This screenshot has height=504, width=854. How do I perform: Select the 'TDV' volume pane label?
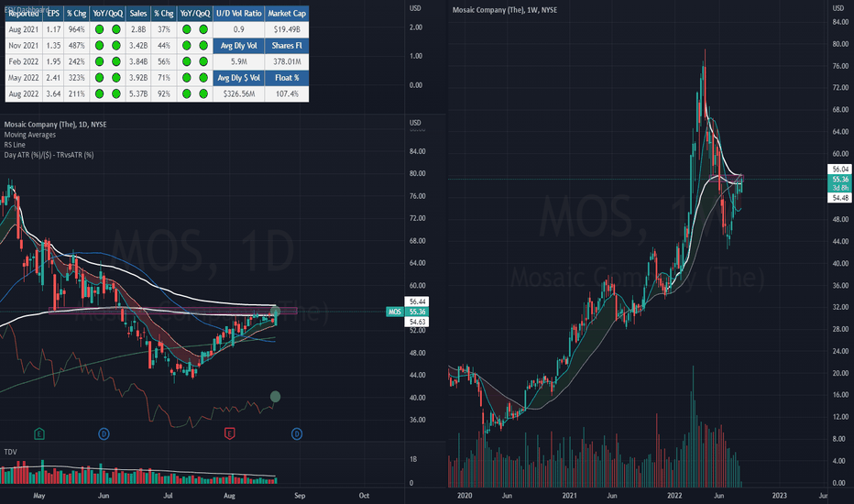click(x=10, y=452)
